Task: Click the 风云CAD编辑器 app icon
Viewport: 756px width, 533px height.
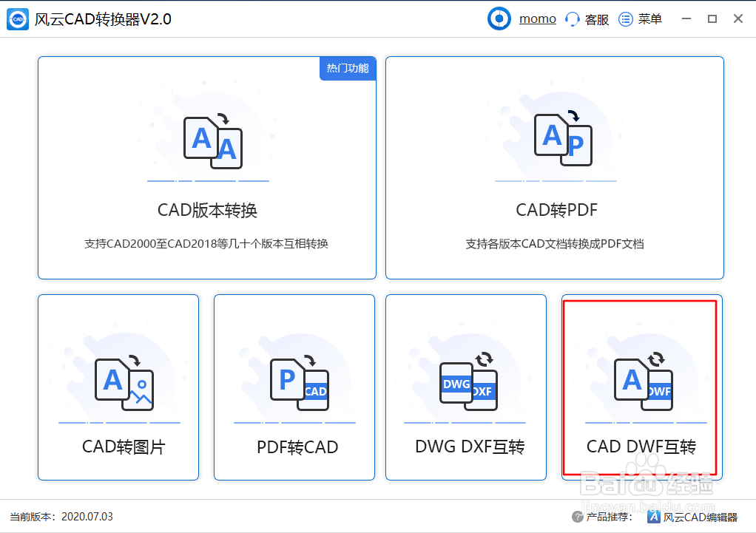Action: (x=654, y=517)
